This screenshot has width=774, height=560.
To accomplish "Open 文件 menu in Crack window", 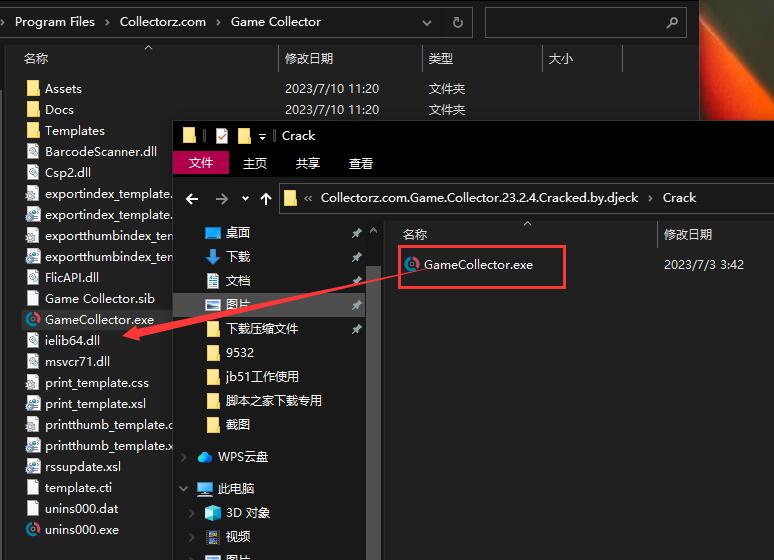I will [201, 163].
